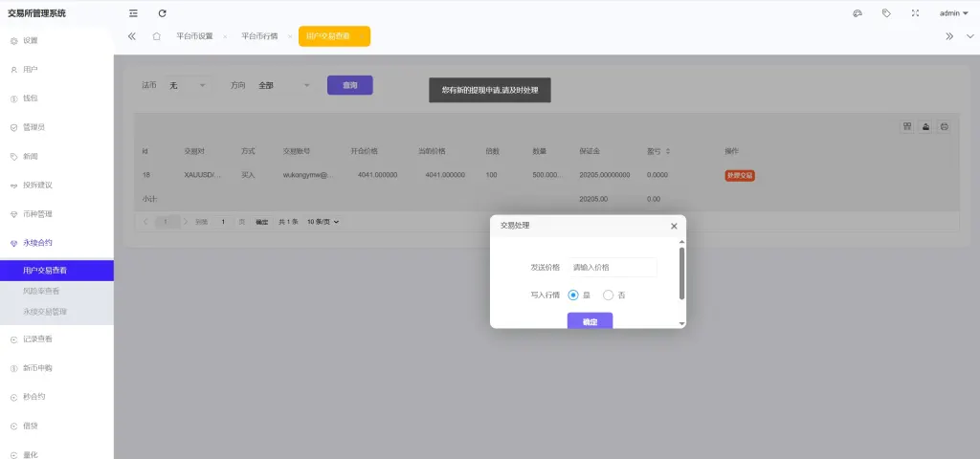Select 否 for 写入行情
This screenshot has height=459, width=980.
(x=608, y=295)
